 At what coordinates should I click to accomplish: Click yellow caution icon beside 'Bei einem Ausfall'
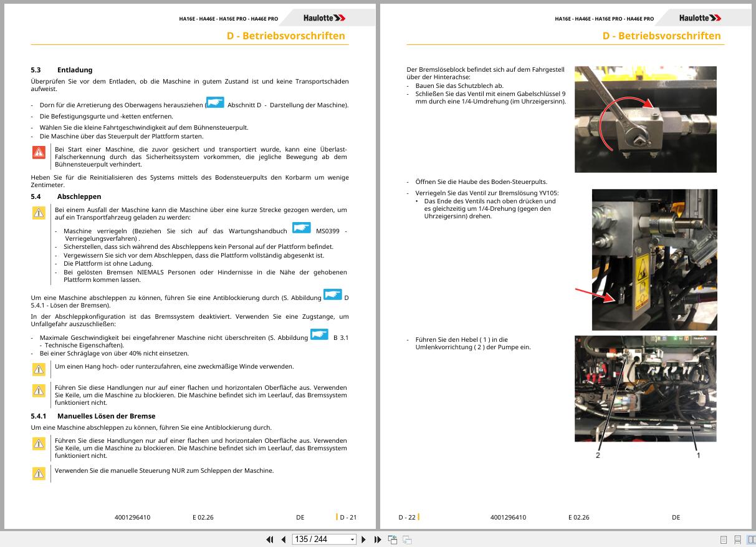tap(39, 213)
